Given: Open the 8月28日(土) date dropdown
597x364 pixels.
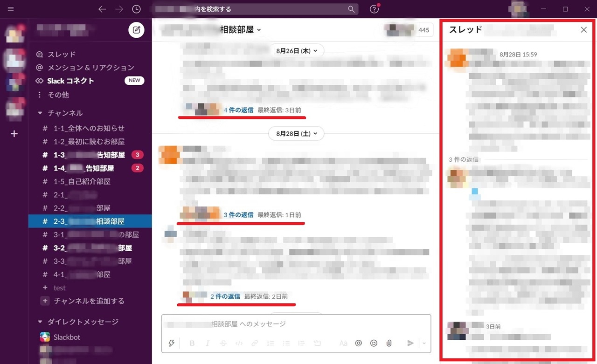Looking at the screenshot, I should [296, 134].
